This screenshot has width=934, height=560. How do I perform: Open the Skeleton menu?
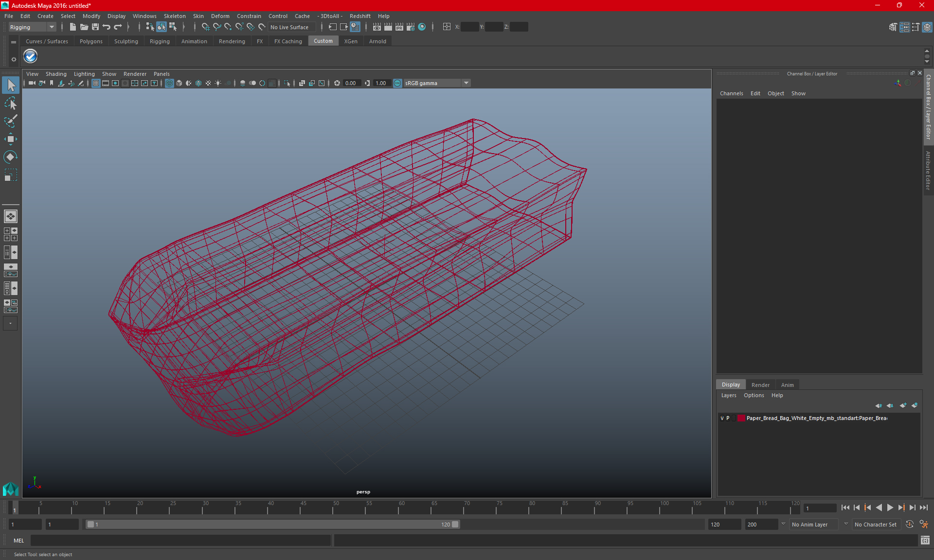click(175, 16)
